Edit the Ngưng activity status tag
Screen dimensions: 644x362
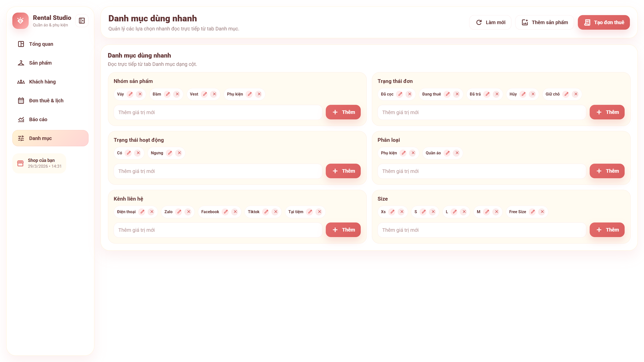tap(170, 153)
